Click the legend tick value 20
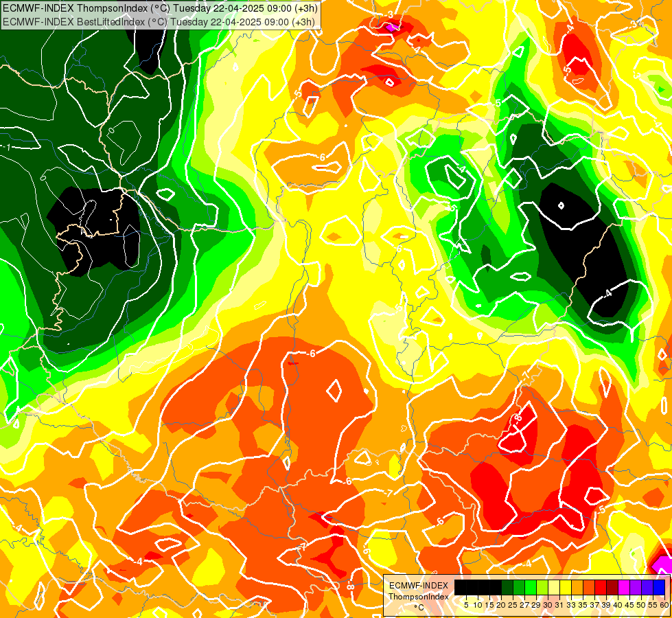672x618 pixels. tap(502, 605)
